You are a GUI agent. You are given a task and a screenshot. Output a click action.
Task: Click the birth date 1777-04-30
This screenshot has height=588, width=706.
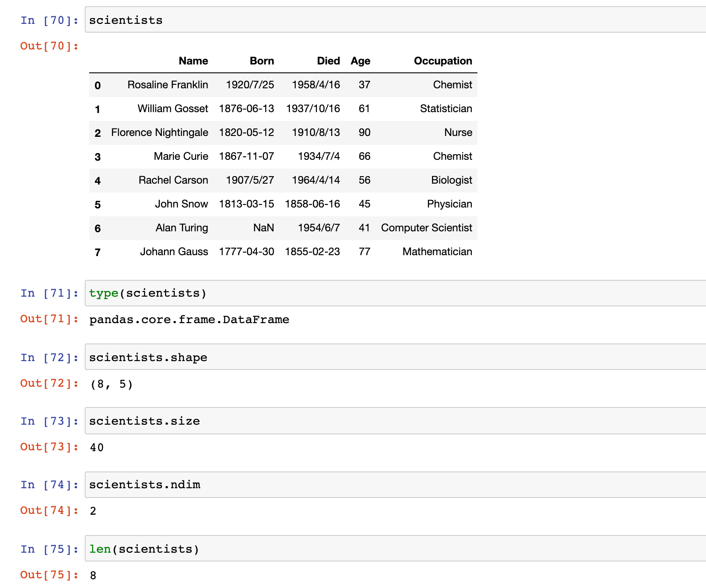pyautogui.click(x=246, y=252)
